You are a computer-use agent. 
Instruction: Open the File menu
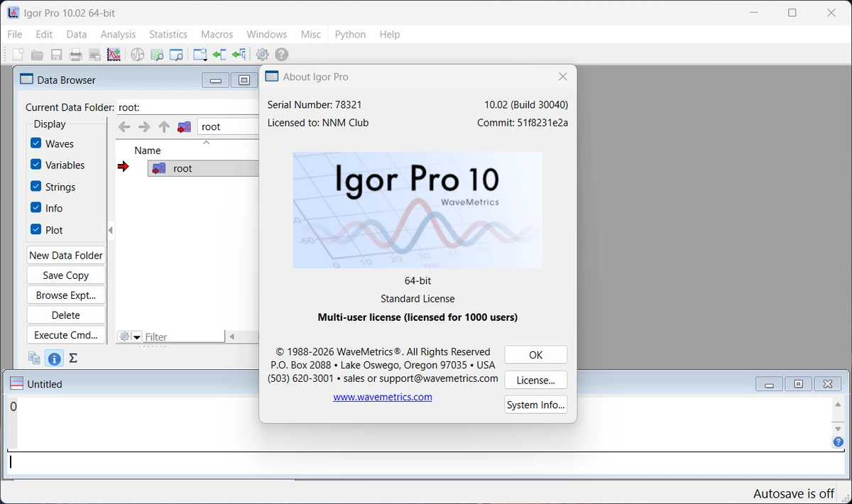pyautogui.click(x=15, y=34)
